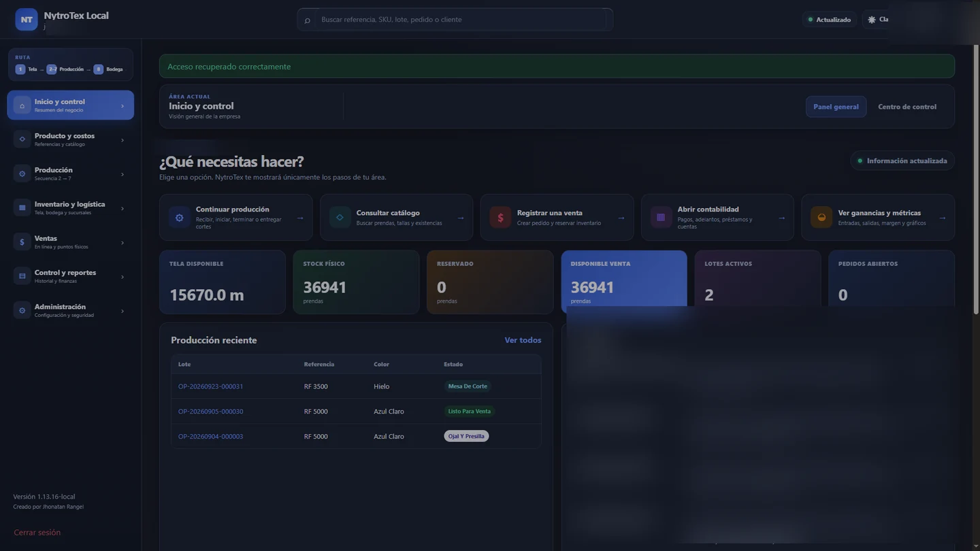This screenshot has width=980, height=551.
Task: Click the Abrir contabilidad purple icon
Action: coord(661,218)
